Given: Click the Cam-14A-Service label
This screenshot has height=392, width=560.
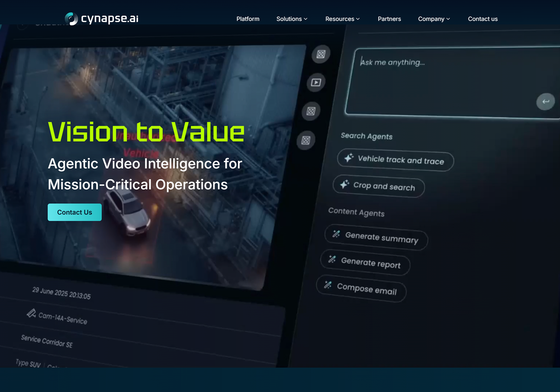Looking at the screenshot, I should [x=63, y=318].
